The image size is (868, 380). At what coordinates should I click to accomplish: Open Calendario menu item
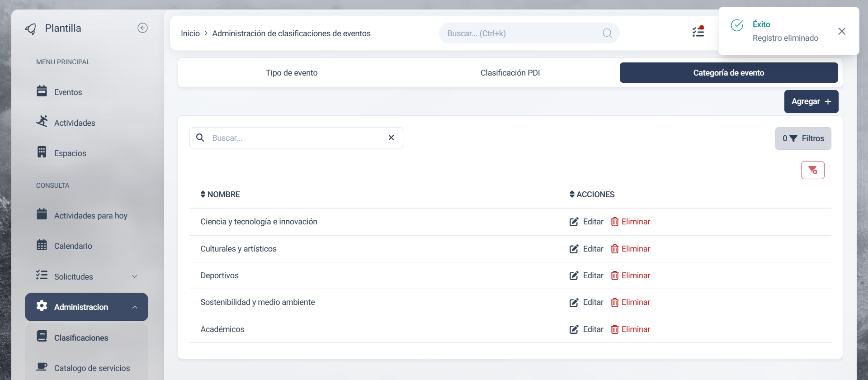click(86, 246)
